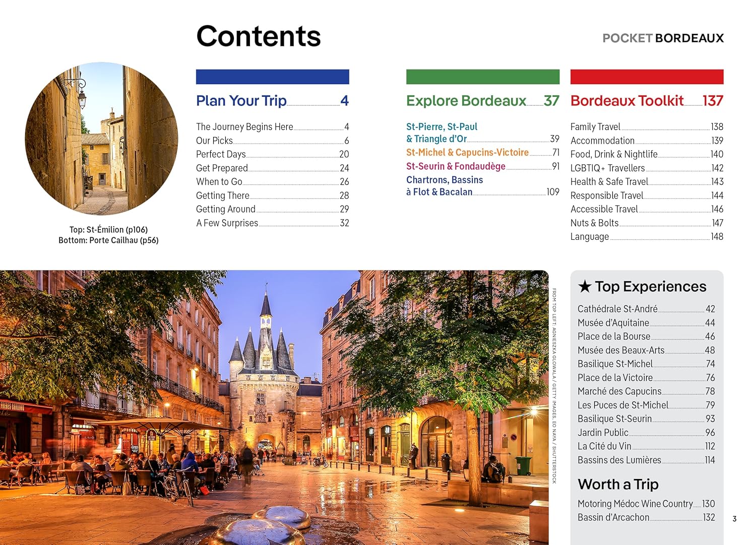The image size is (756, 545).
Task: Click the green bar above Explore Bordeaux
Action: click(482, 77)
